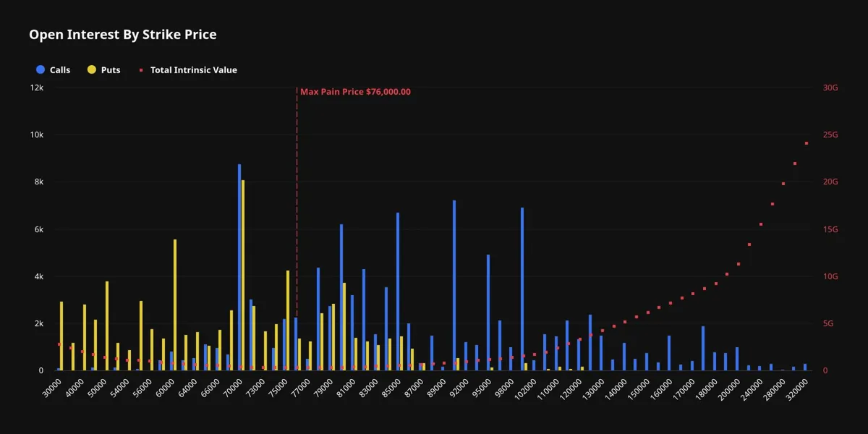Click the tall yellow put bar at 70000
The width and height of the screenshot is (868, 434).
(243, 275)
